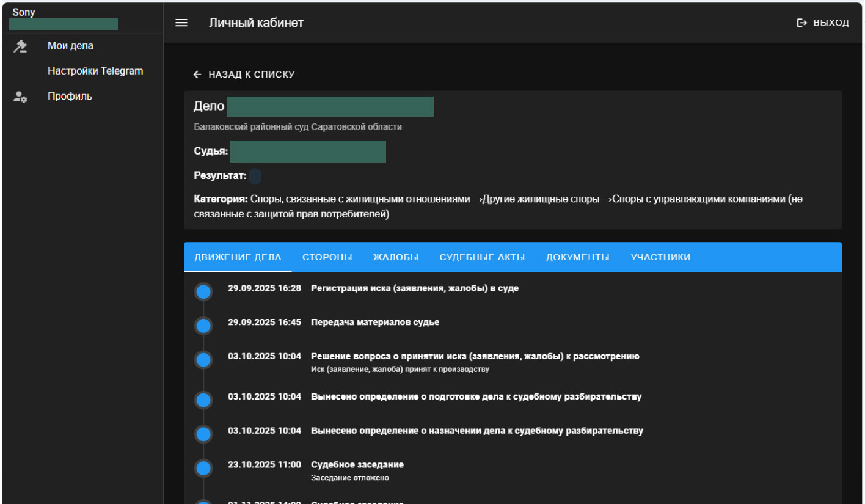Log out with the ВЫХОД button
This screenshot has height=504, width=865.
tap(823, 23)
